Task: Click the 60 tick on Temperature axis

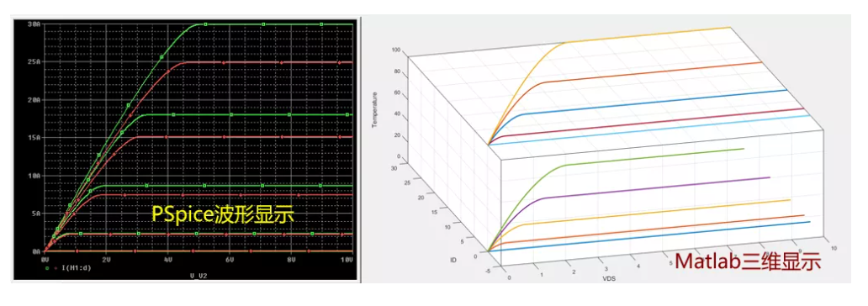Action: [x=397, y=93]
